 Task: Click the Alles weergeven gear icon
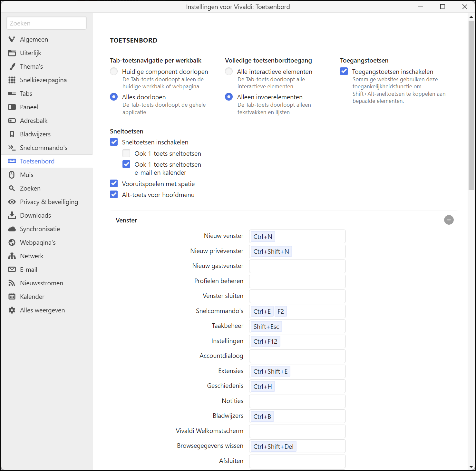(12, 310)
